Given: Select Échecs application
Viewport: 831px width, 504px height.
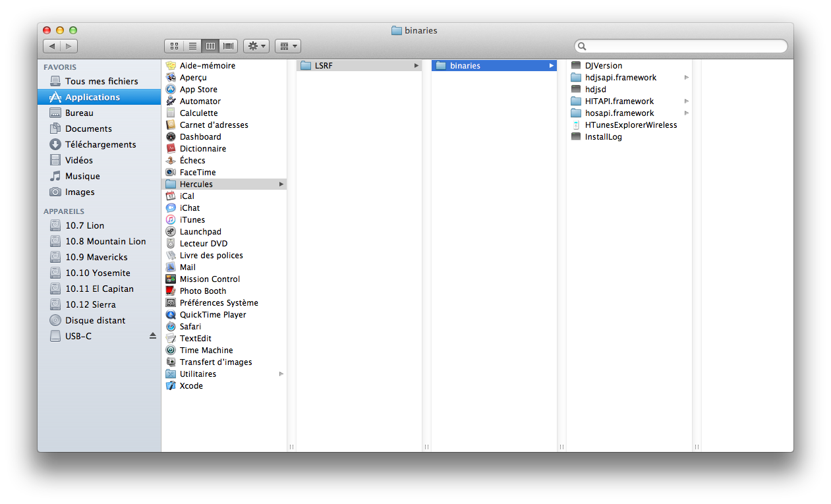Looking at the screenshot, I should pyautogui.click(x=225, y=160).
